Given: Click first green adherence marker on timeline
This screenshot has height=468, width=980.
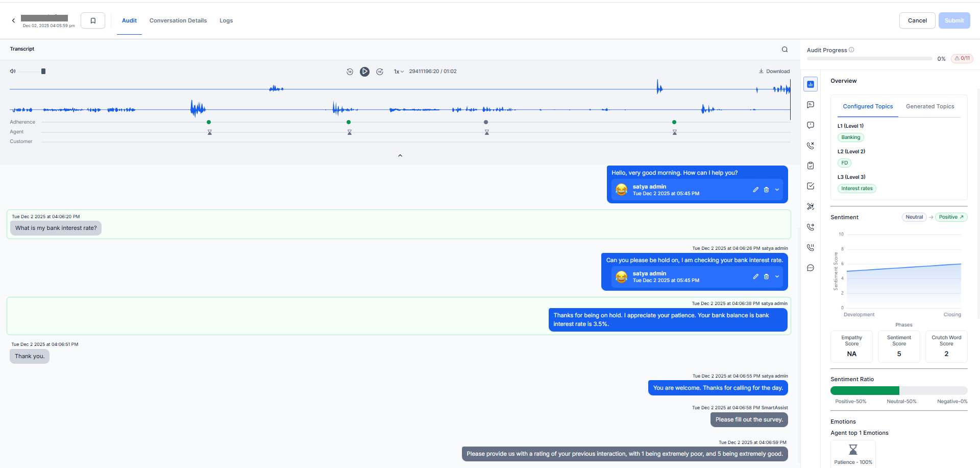Looking at the screenshot, I should (x=209, y=122).
